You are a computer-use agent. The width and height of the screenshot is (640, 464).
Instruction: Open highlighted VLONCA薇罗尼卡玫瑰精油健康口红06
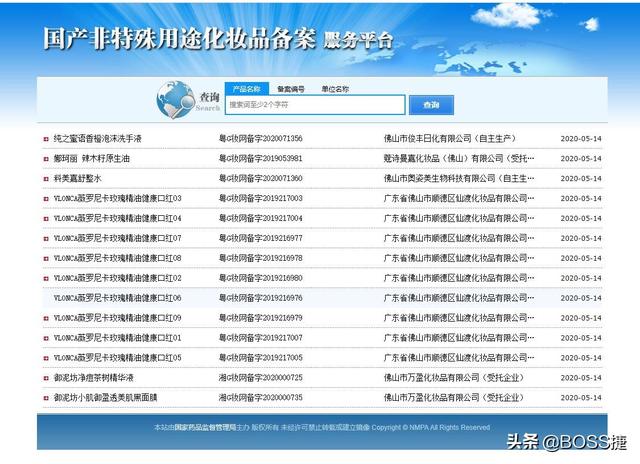point(118,298)
